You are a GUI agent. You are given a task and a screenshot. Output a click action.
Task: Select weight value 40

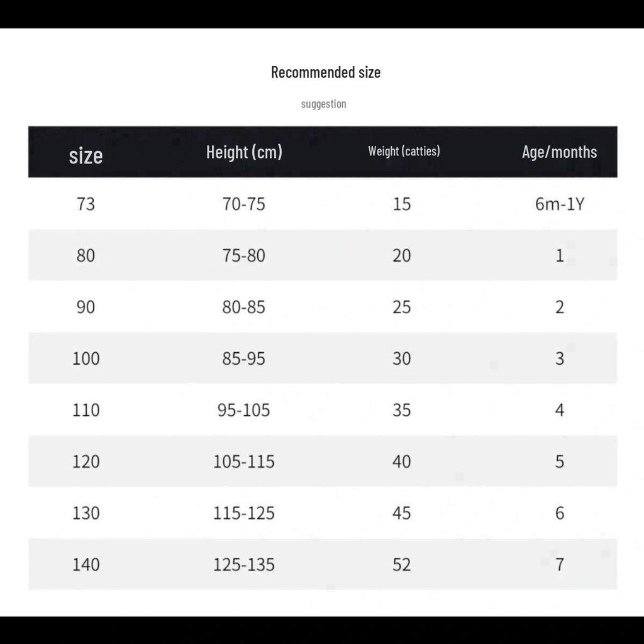pyautogui.click(x=401, y=462)
